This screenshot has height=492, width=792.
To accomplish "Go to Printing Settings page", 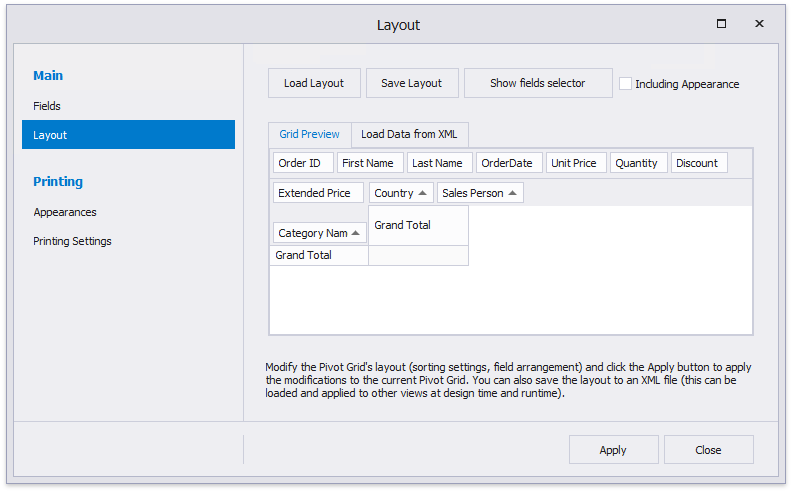I will (x=72, y=241).
